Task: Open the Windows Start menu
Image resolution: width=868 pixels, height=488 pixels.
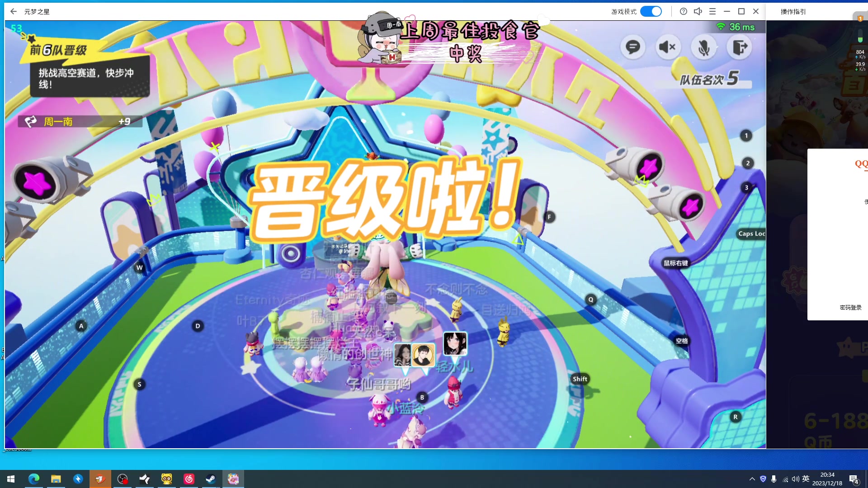Action: click(11, 479)
